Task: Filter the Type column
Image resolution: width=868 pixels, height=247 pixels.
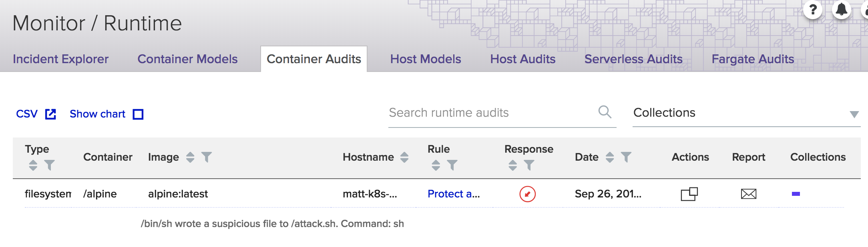Action: (x=49, y=165)
